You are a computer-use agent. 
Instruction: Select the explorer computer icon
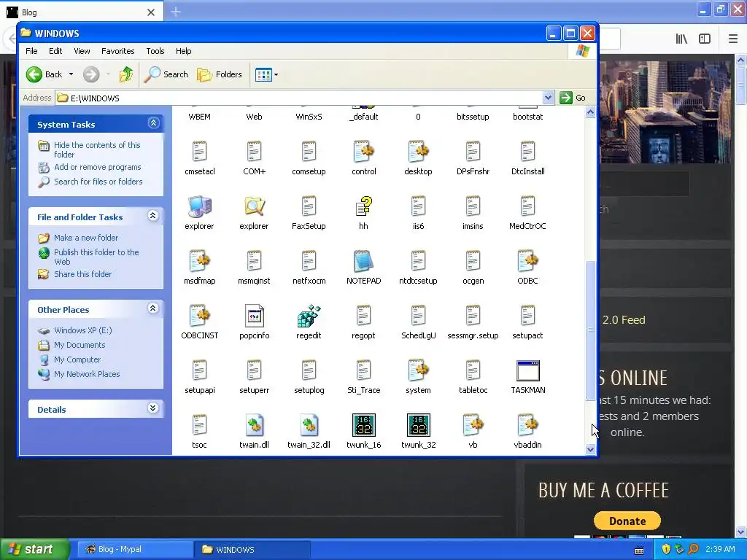(x=199, y=206)
